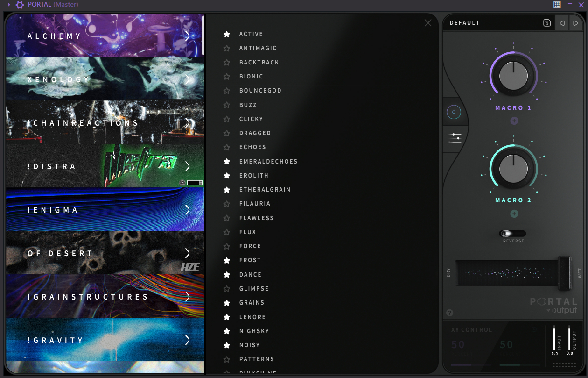Choose the LENORE preset
The image size is (588, 378).
[252, 317]
